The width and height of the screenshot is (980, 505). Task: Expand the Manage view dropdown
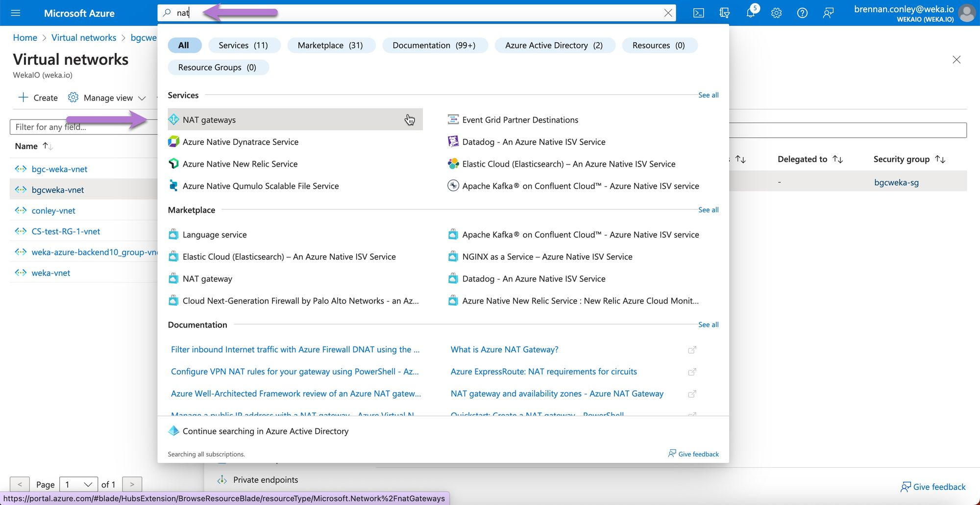107,98
